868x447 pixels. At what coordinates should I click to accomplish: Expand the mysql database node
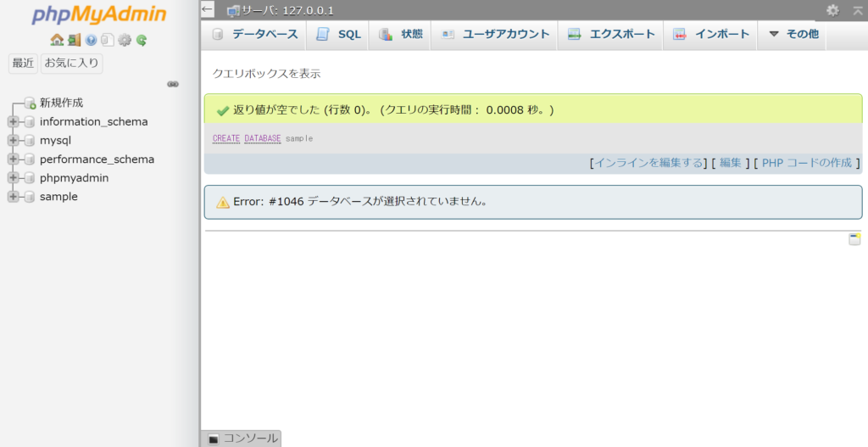[x=13, y=141]
